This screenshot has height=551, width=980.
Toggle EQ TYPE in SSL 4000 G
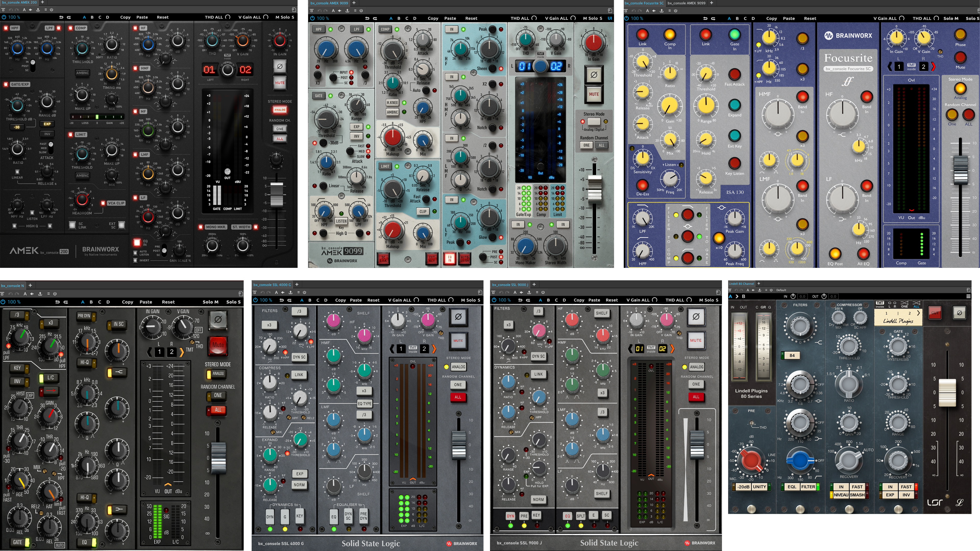point(364,404)
